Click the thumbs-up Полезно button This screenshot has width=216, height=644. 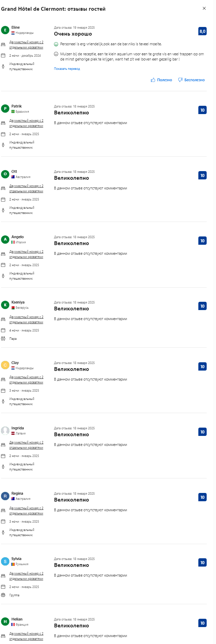161,80
